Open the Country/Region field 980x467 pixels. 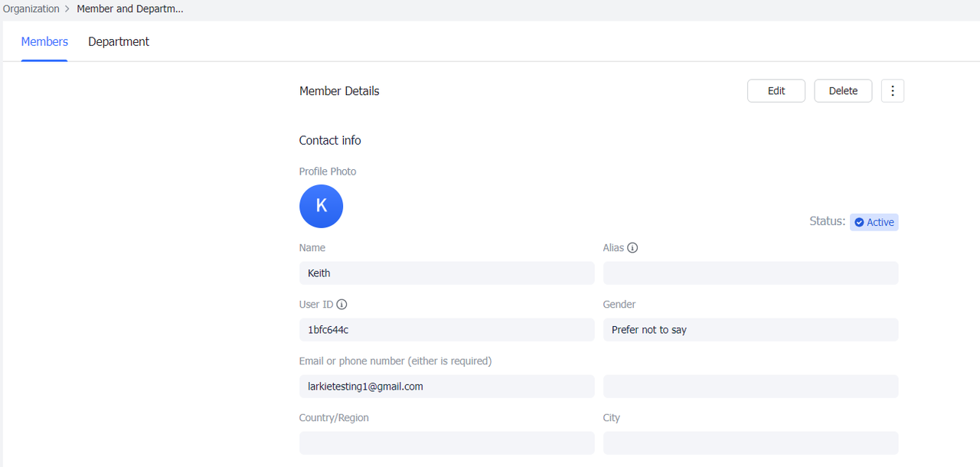pyautogui.click(x=446, y=443)
